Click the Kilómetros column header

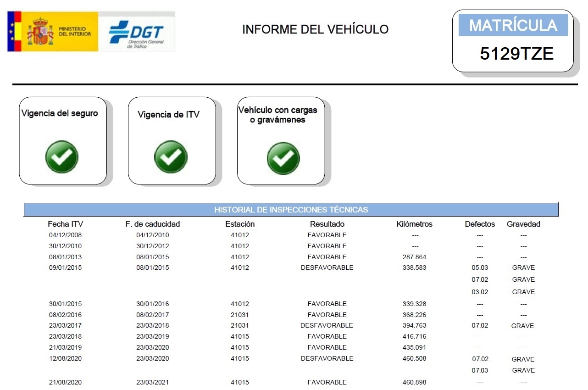pos(414,224)
